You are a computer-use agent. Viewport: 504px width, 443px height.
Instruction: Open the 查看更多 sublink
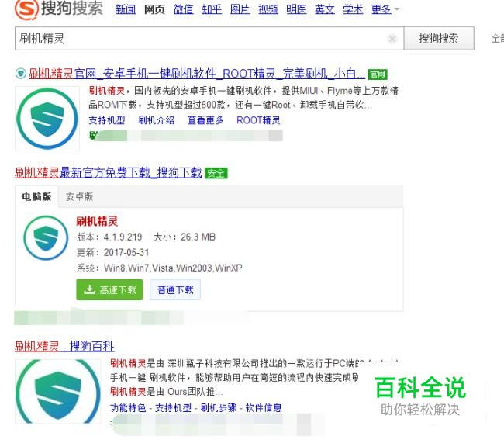click(205, 120)
